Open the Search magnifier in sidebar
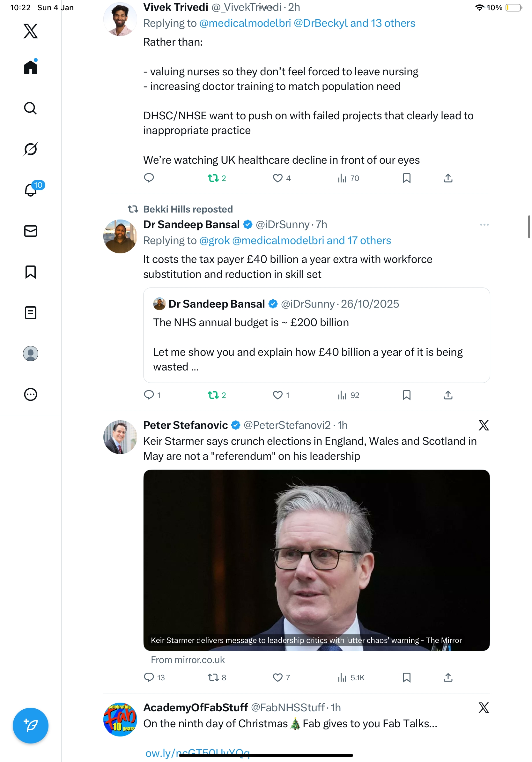532x762 pixels. tap(31, 108)
